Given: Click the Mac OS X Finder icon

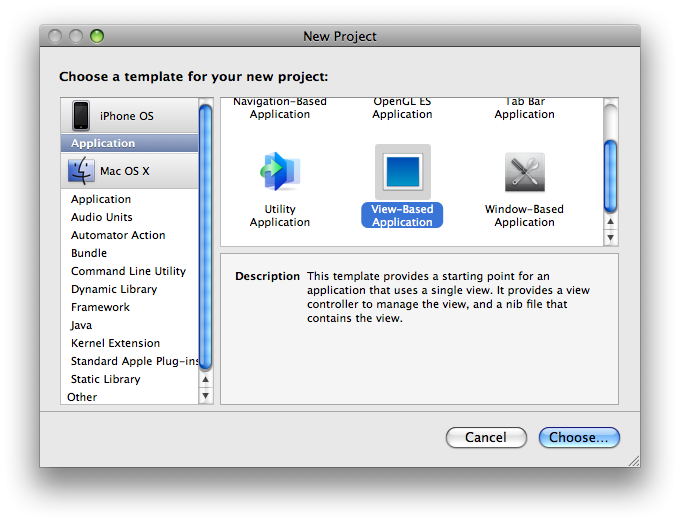Looking at the screenshot, I should coord(81,170).
